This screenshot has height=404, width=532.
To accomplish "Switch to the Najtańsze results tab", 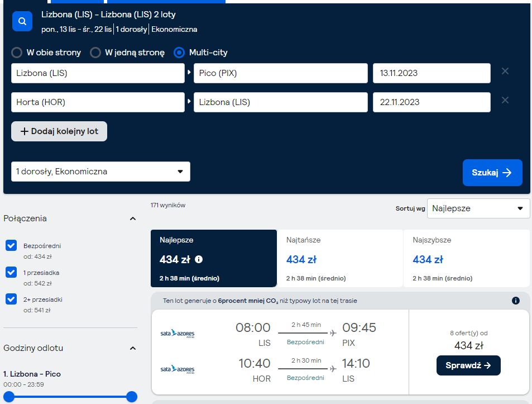I will coord(340,258).
